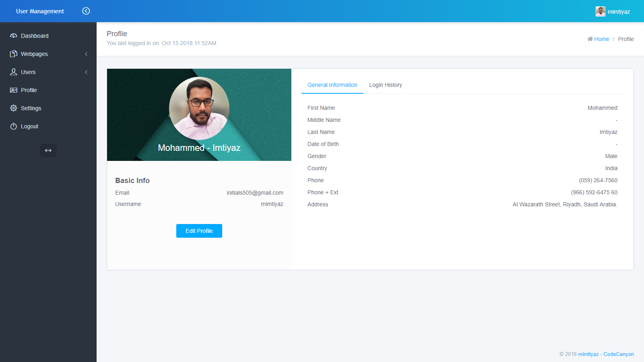Click the Profile ID-card icon
Viewport: 644px width, 362px height.
pos(13,90)
